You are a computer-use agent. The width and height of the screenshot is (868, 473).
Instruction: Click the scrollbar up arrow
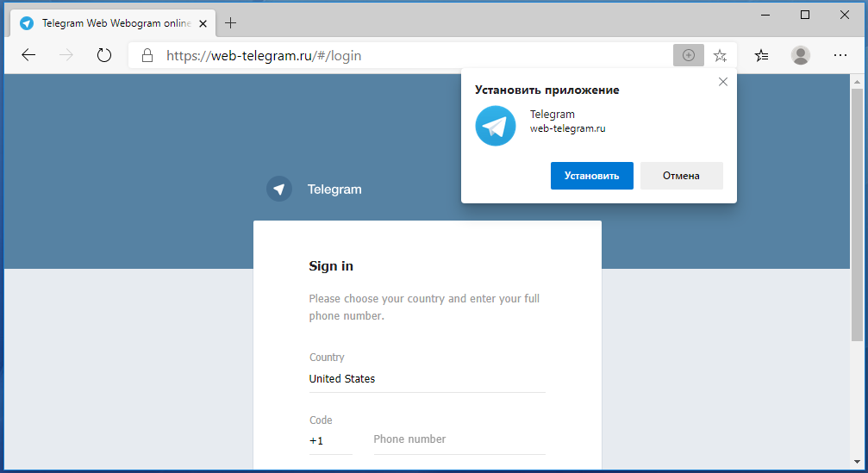(857, 82)
